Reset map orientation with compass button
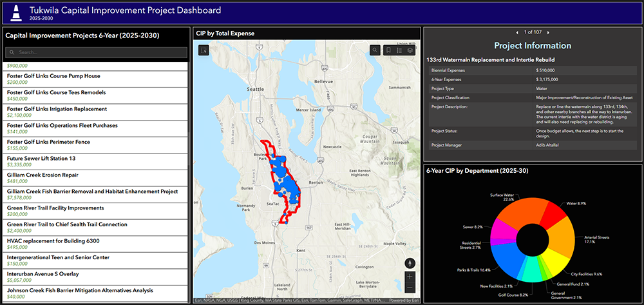The width and height of the screenshot is (644, 305). tap(410, 263)
